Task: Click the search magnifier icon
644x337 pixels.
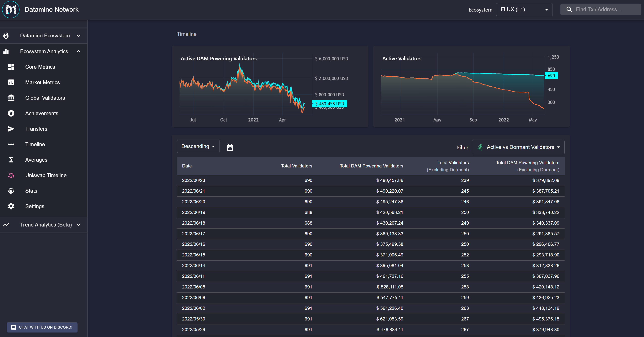Action: pyautogui.click(x=569, y=9)
